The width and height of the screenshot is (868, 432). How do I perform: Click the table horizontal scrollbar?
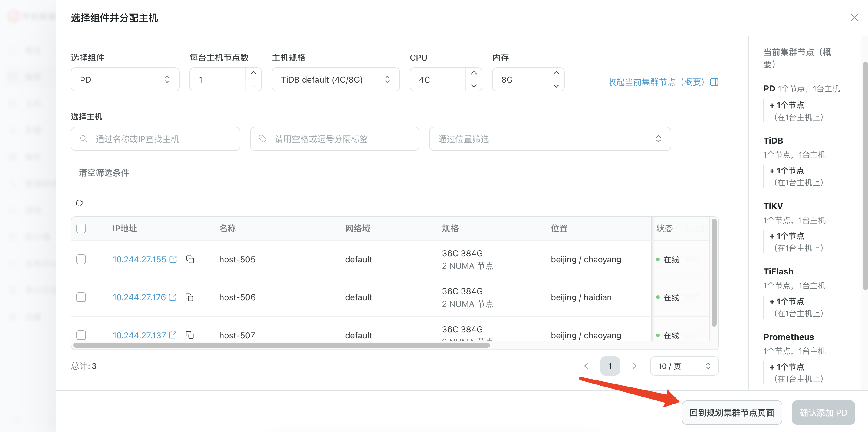pyautogui.click(x=281, y=345)
